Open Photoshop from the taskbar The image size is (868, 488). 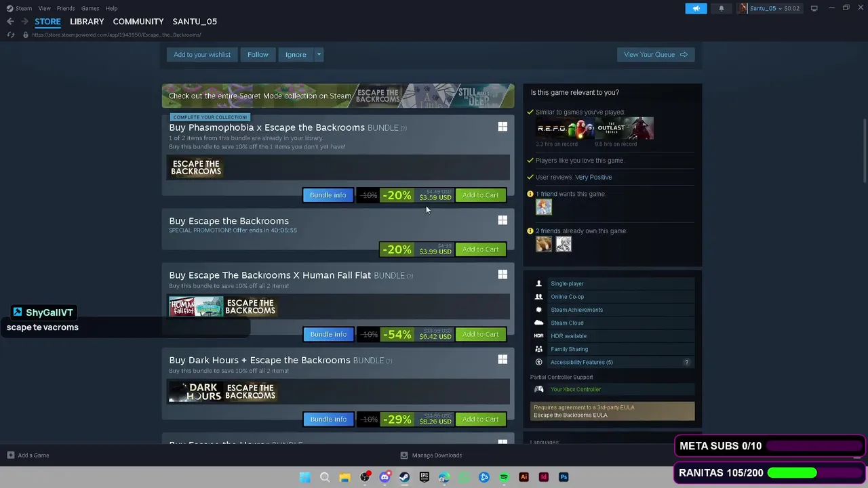click(x=564, y=477)
